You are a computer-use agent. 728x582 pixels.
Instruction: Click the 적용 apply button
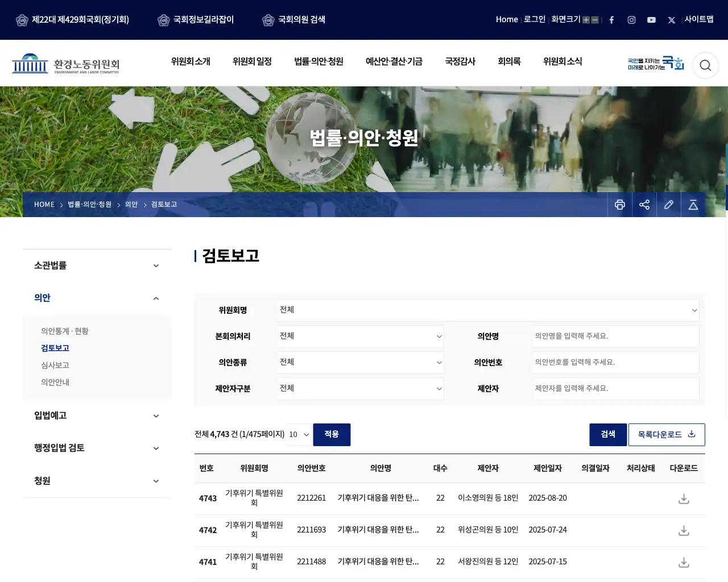pyautogui.click(x=332, y=435)
